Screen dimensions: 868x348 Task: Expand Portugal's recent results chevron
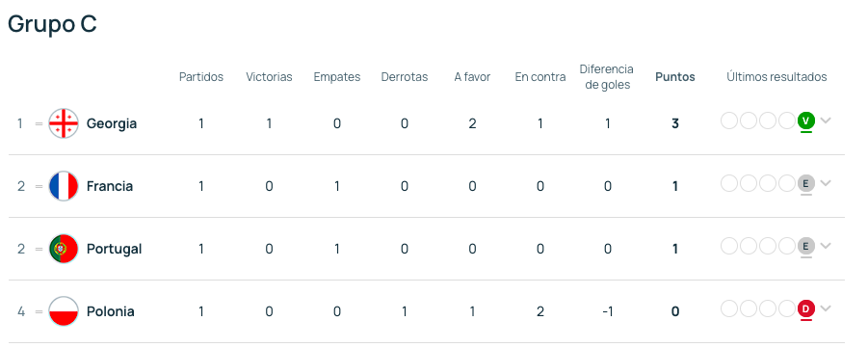click(x=826, y=246)
